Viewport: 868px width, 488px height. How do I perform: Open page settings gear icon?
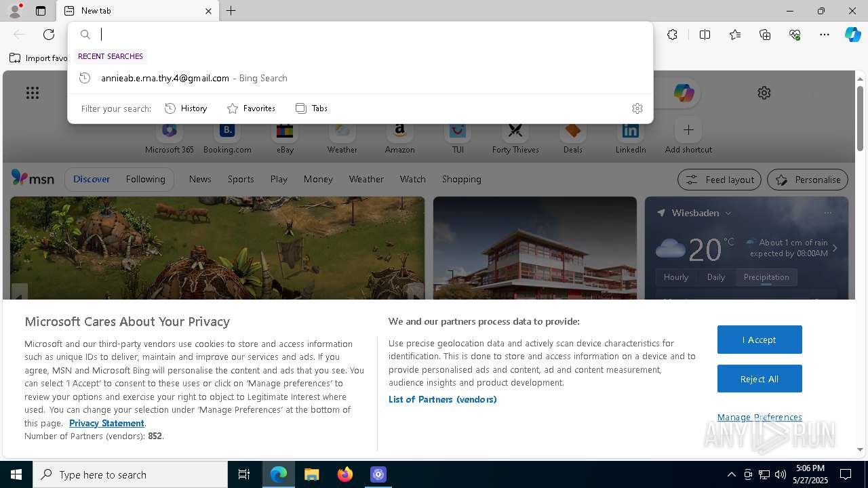764,93
